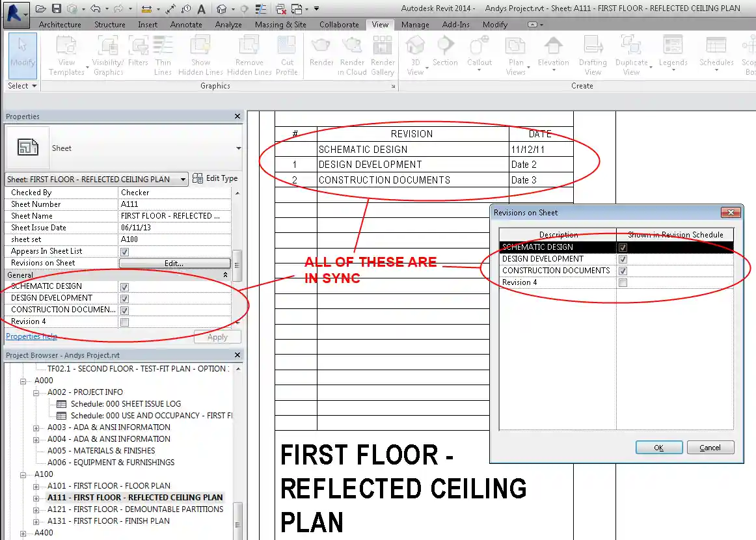Expand the A003 - ADA & ANSI INFORMATION node
The height and width of the screenshot is (540, 756).
point(36,427)
